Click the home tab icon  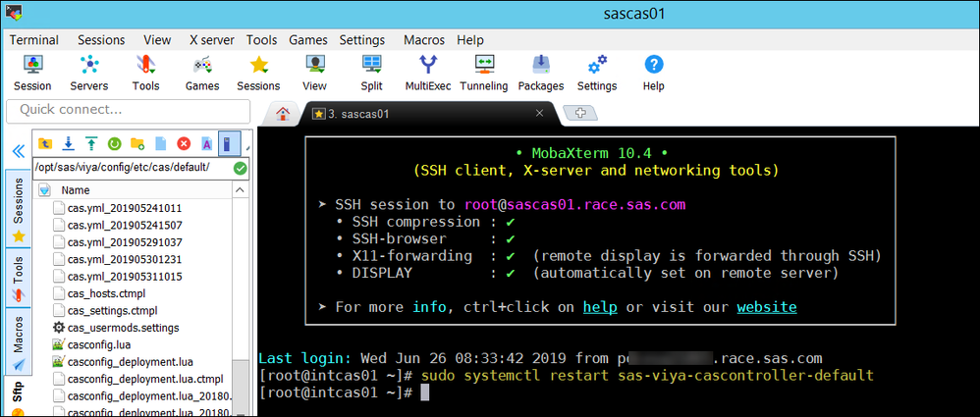[x=283, y=114]
